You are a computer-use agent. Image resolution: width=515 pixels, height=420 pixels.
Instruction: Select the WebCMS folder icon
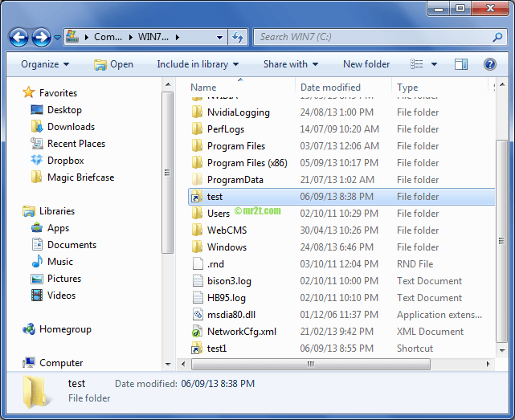(x=197, y=230)
